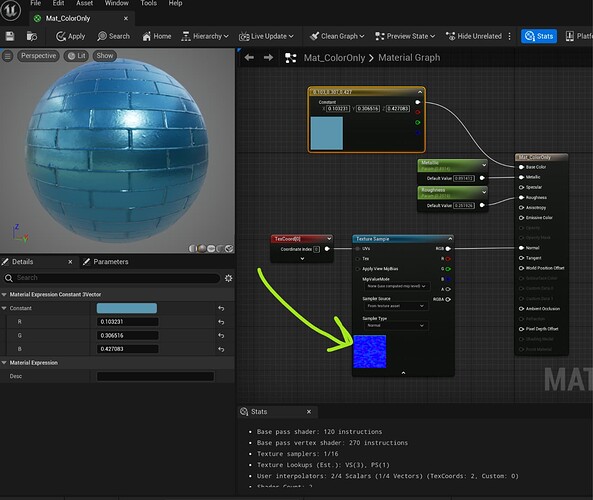Reset the Constant color to default

(x=221, y=309)
